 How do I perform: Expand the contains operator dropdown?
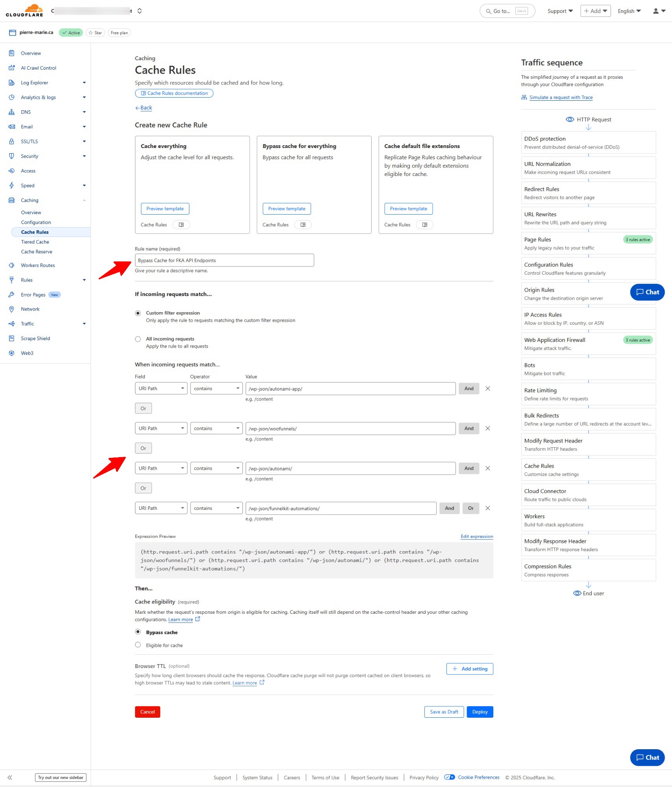coord(216,388)
